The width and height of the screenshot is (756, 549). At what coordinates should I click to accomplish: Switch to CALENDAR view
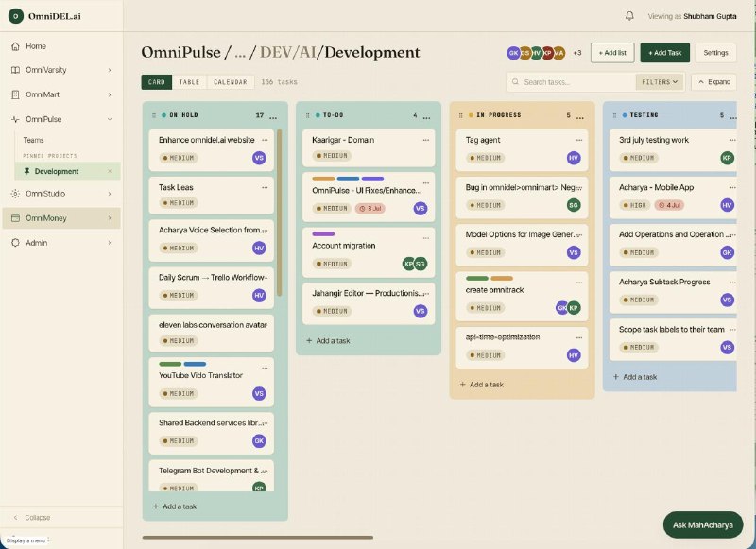230,82
